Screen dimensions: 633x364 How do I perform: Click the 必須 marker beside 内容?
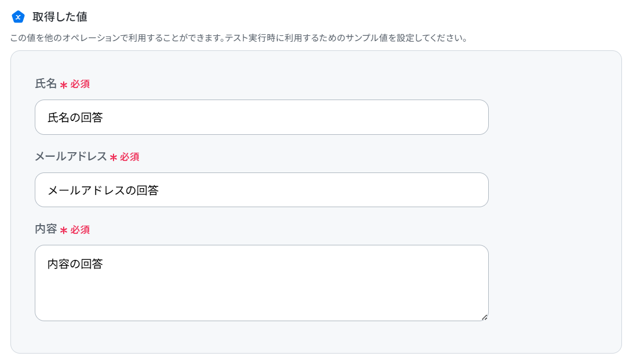(80, 230)
